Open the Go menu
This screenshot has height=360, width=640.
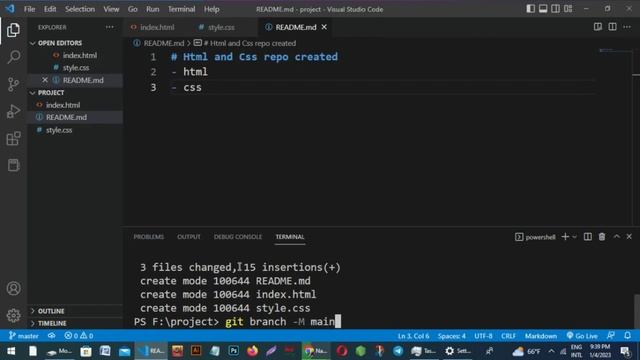coord(133,9)
